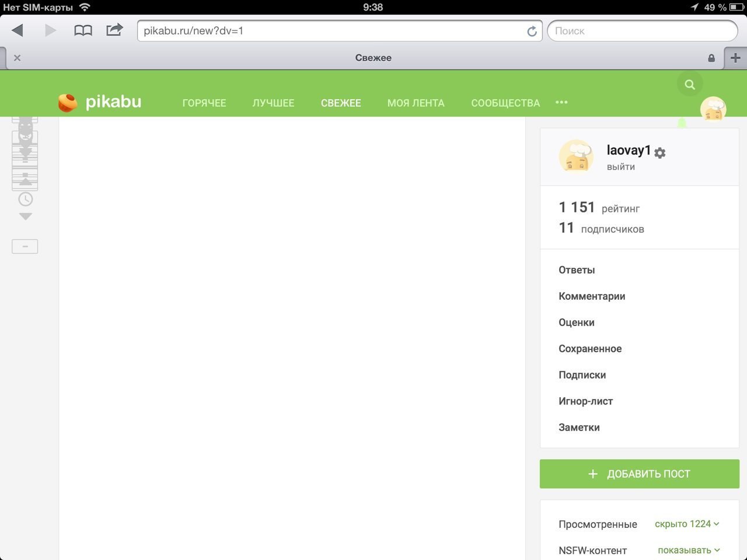
Task: Open the Оценки link
Action: coord(577,323)
